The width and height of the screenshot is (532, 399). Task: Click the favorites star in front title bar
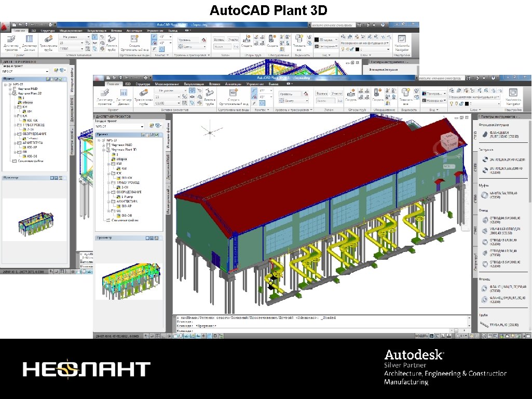(484, 78)
